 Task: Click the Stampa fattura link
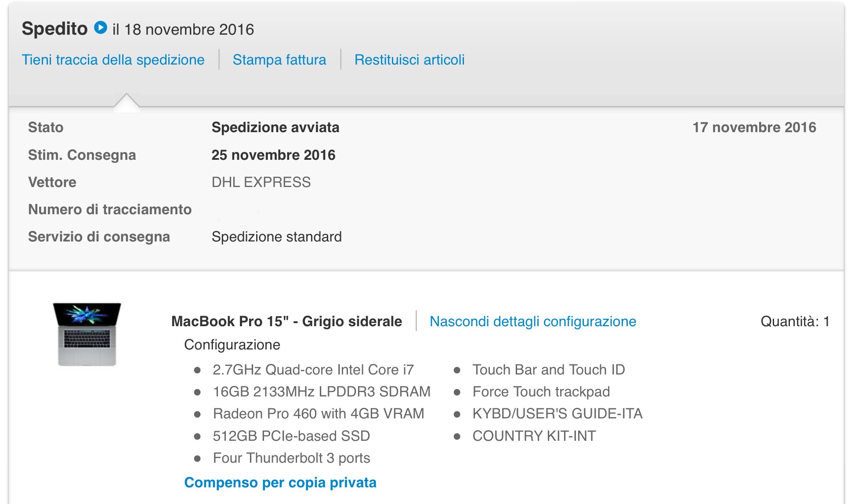[x=279, y=60]
